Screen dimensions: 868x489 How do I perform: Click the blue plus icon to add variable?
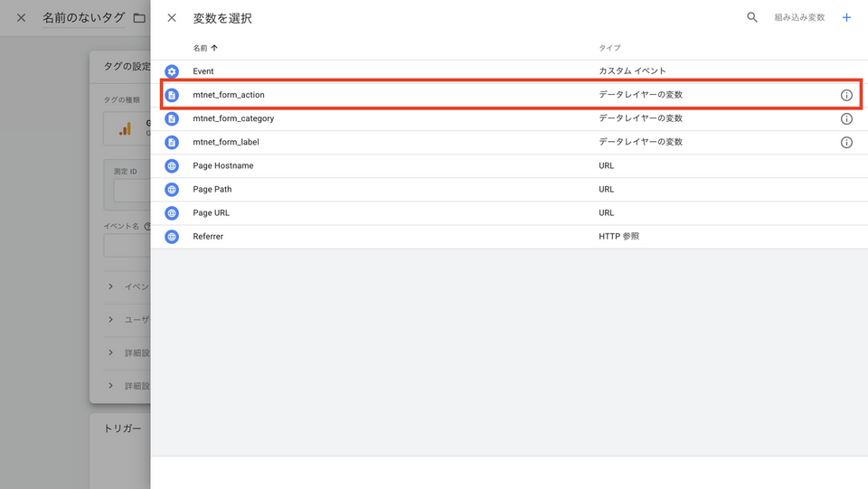point(846,17)
